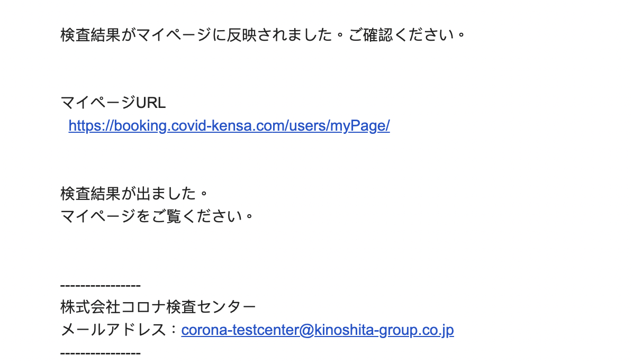Open the booking.covid-kensa.com myPage link
This screenshot has height=364, width=633.
coord(229,126)
